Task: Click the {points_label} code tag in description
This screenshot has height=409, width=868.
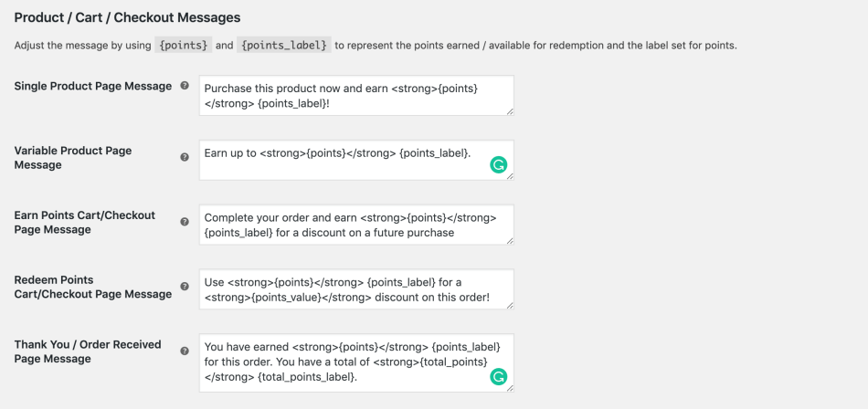Action: tap(283, 45)
